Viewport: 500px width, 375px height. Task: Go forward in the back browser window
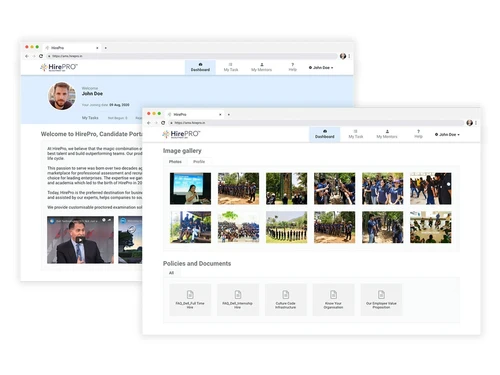[x=34, y=56]
